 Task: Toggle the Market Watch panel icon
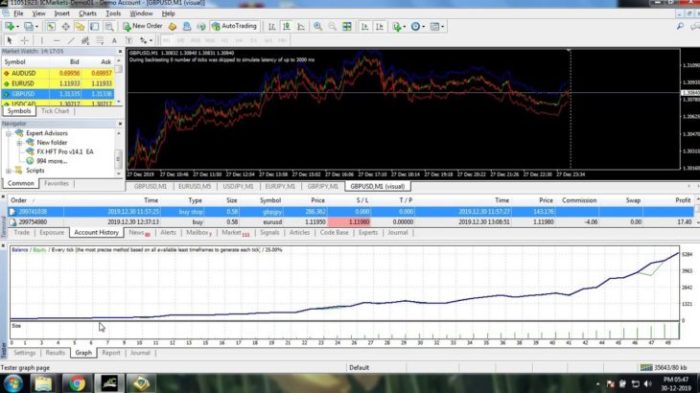(51, 26)
